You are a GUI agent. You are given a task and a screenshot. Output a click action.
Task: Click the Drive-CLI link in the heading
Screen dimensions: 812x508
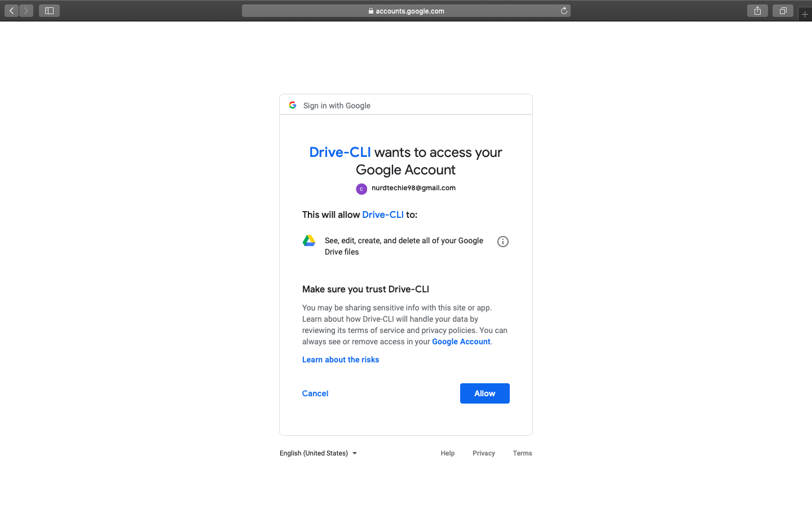(340, 152)
